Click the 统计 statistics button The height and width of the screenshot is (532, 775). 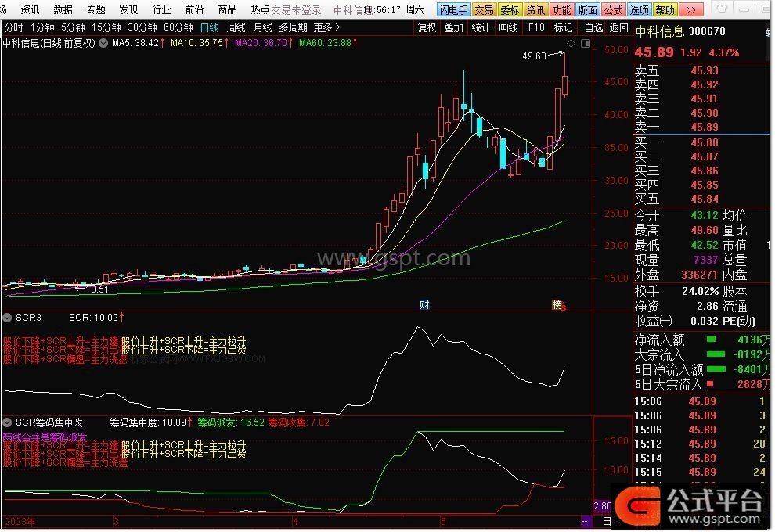pyautogui.click(x=481, y=27)
